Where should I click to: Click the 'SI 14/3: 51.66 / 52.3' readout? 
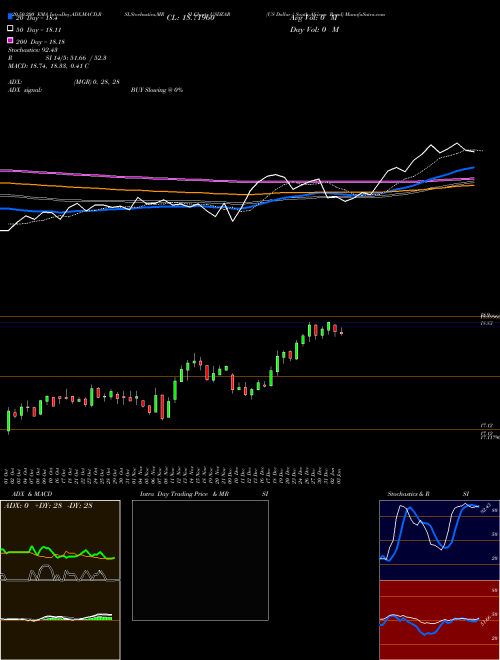(x=76, y=58)
